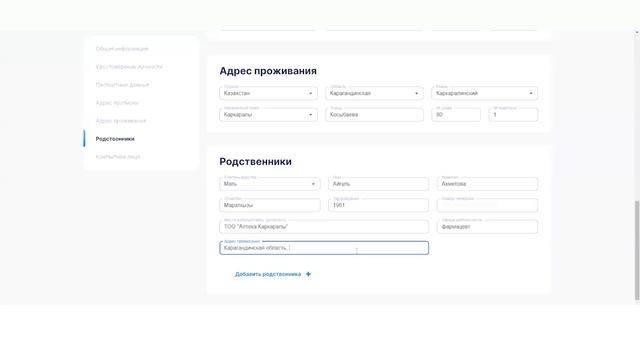This screenshot has height=360, width=640.
Task: Click the patronymic field Маратқызы
Action: pyautogui.click(x=270, y=205)
